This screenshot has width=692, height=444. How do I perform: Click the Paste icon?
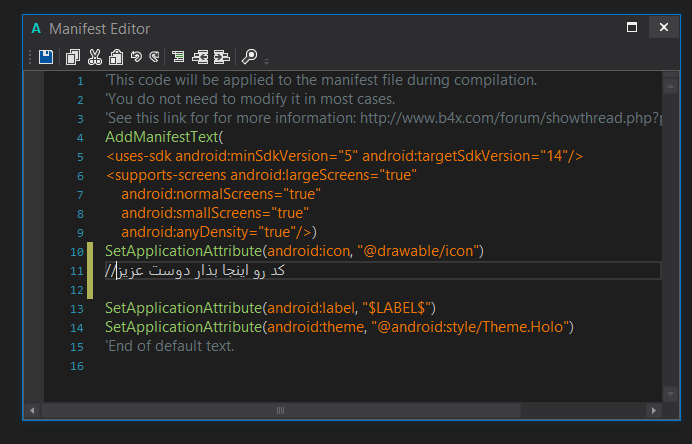tap(116, 57)
